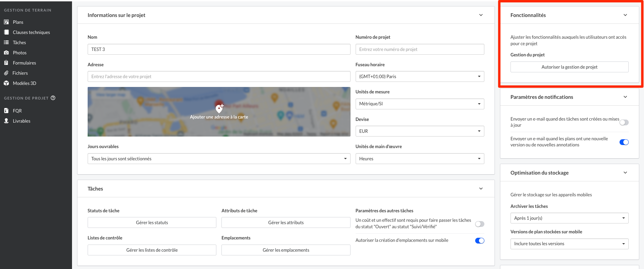This screenshot has width=644, height=269.
Task: Open Formulaires menu entry
Action: 24,63
